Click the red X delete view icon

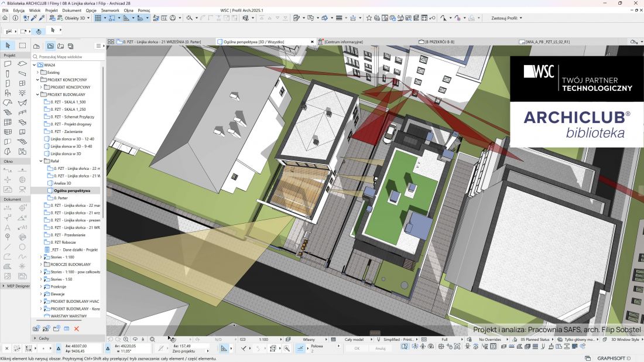pyautogui.click(x=76, y=329)
